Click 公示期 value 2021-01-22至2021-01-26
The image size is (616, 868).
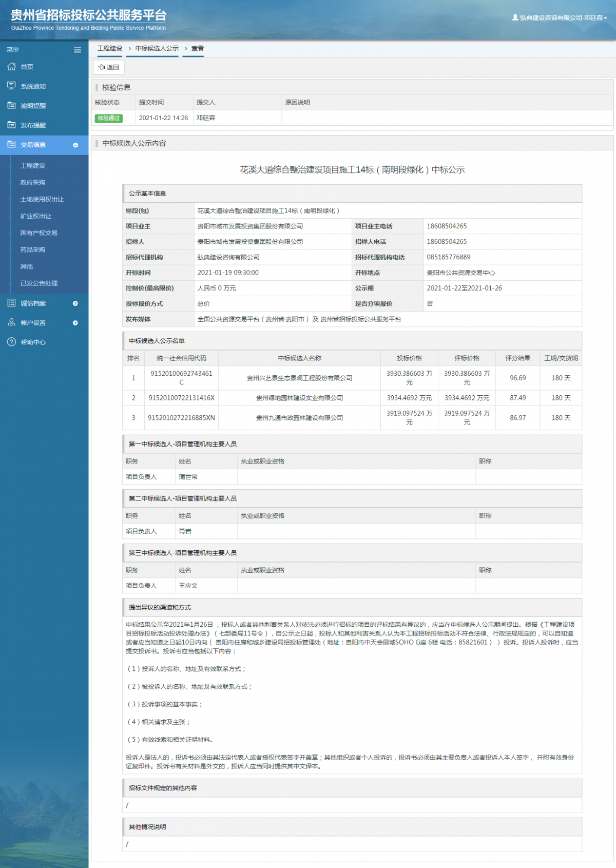[465, 288]
